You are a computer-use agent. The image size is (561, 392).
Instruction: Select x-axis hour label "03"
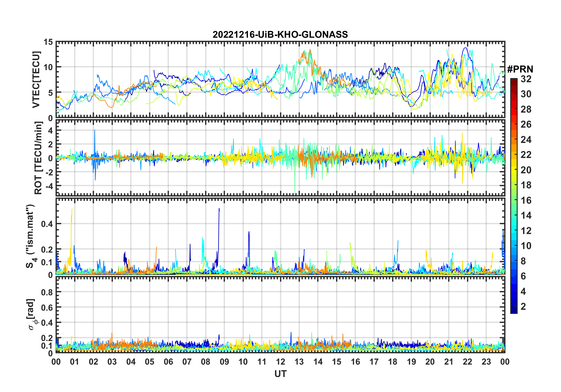pos(112,362)
